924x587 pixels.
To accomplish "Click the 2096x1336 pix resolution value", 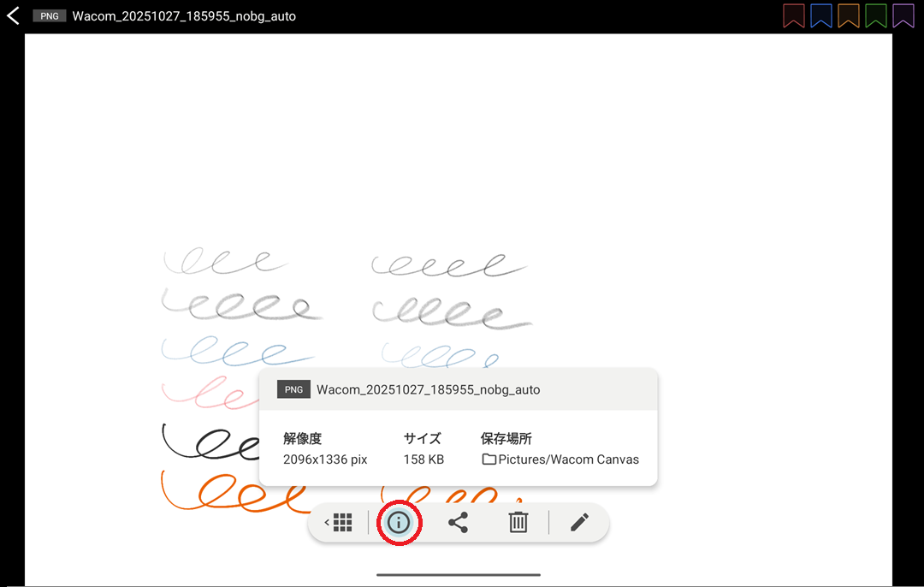I will click(x=325, y=460).
